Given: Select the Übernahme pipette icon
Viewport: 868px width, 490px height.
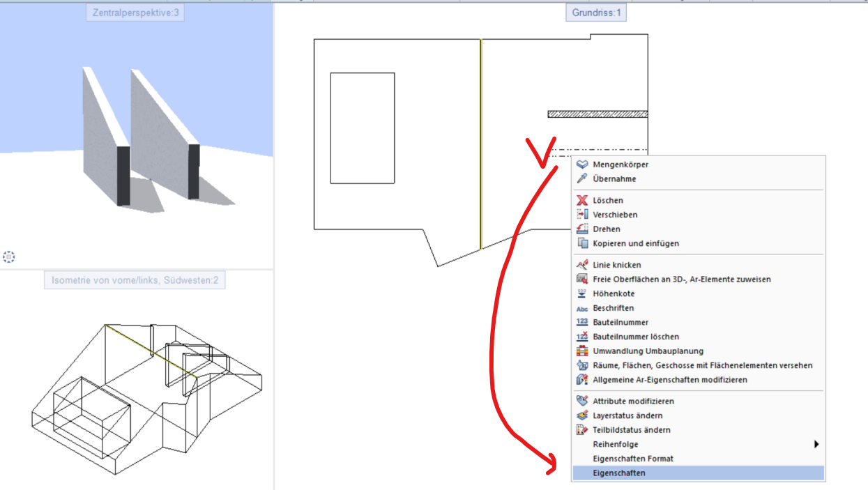Looking at the screenshot, I should point(582,179).
